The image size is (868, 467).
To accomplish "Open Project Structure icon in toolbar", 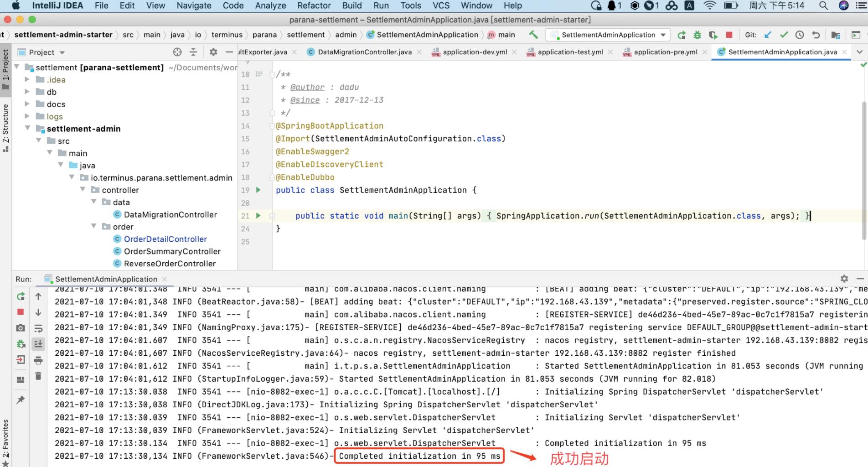I will pyautogui.click(x=836, y=35).
